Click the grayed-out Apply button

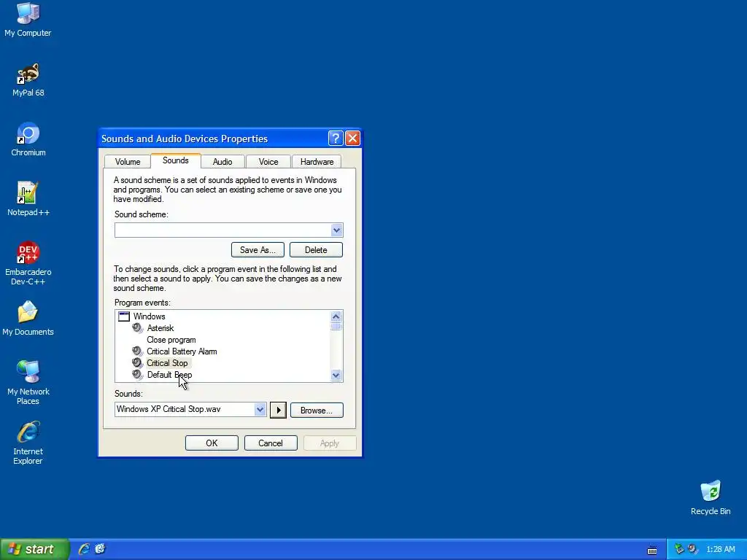[x=330, y=443]
